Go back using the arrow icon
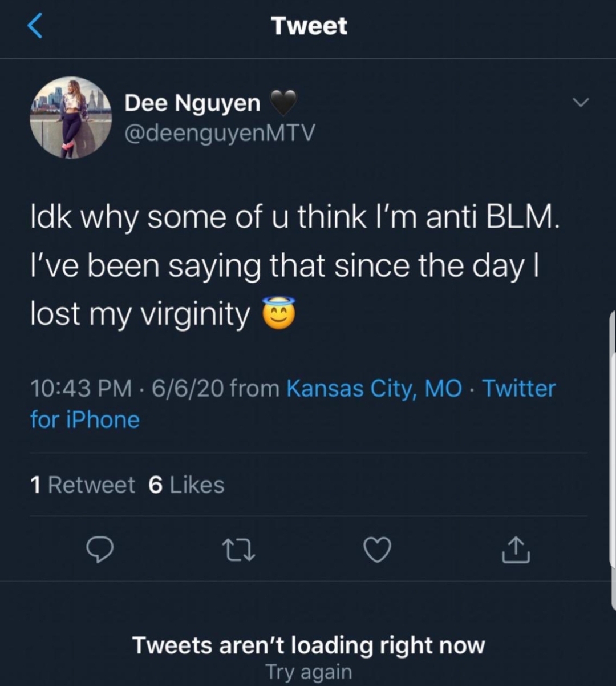 [x=35, y=26]
